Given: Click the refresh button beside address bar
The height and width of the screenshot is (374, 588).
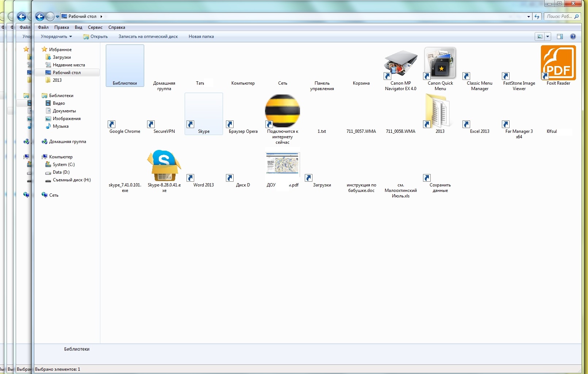Looking at the screenshot, I should click(x=537, y=16).
